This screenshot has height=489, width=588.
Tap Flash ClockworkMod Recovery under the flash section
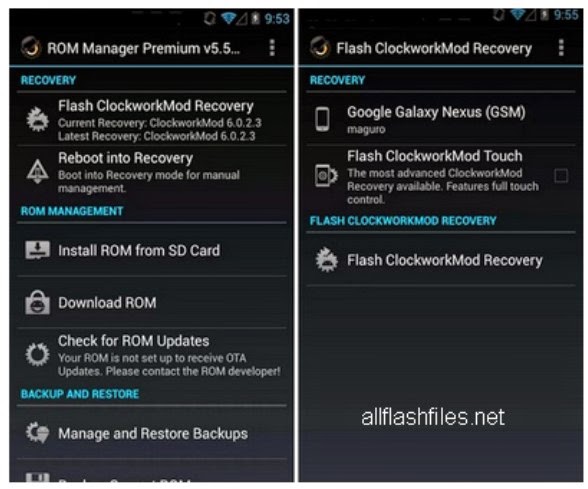click(441, 260)
